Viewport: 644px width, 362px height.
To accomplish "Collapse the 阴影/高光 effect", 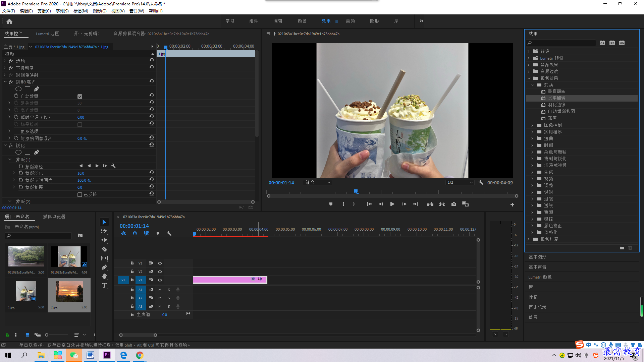I will click(5, 82).
